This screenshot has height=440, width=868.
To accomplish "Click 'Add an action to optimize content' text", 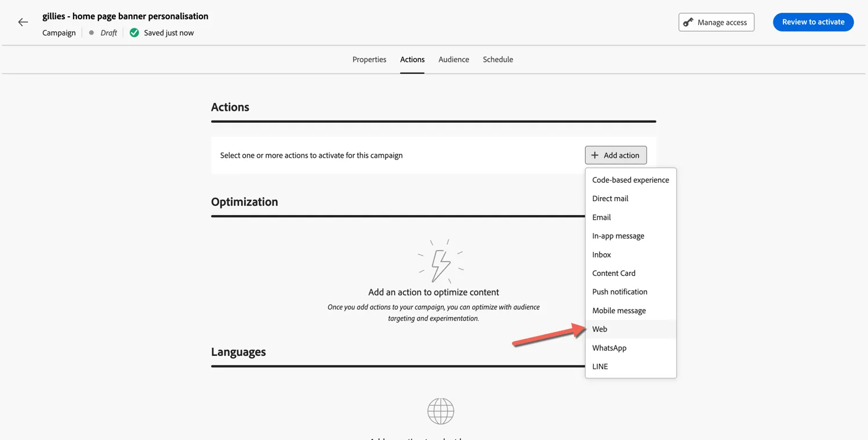I will [434, 292].
